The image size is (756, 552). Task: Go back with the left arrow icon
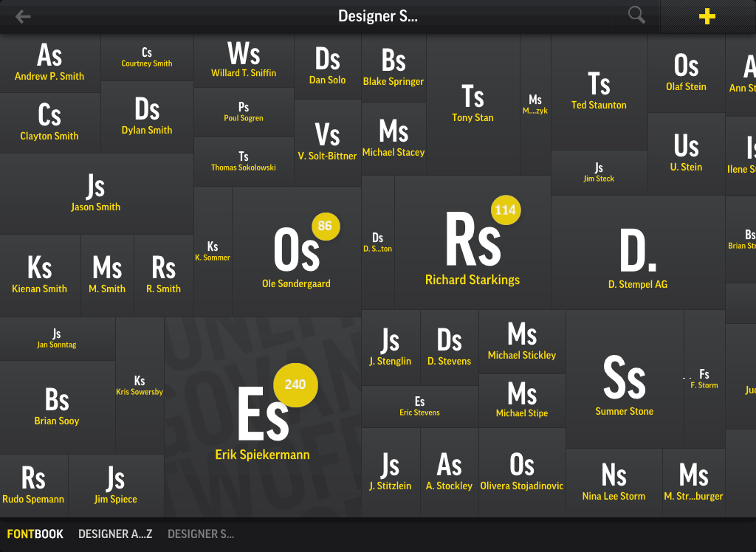23,17
